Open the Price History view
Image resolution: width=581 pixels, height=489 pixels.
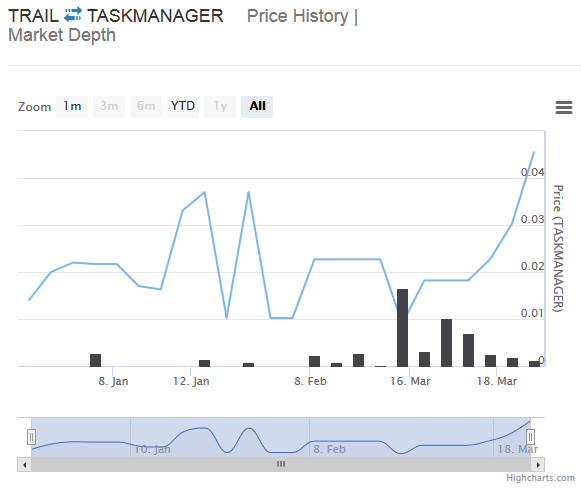tap(298, 16)
